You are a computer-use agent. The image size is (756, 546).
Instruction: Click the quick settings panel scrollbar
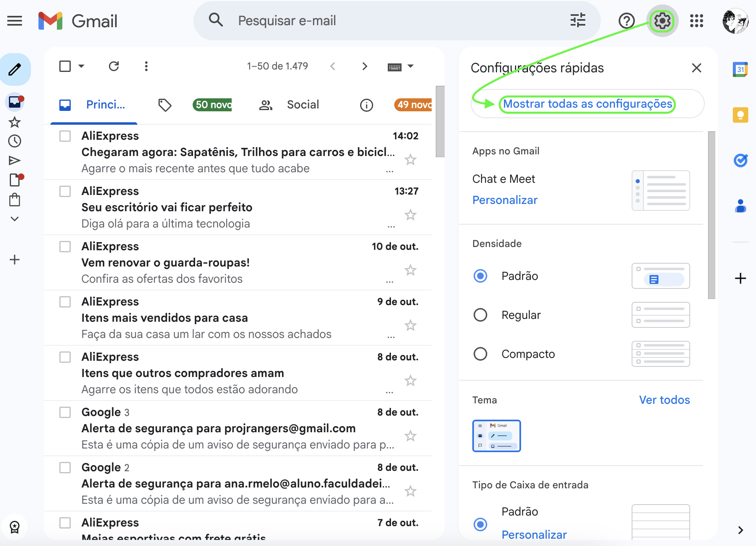pyautogui.click(x=711, y=215)
